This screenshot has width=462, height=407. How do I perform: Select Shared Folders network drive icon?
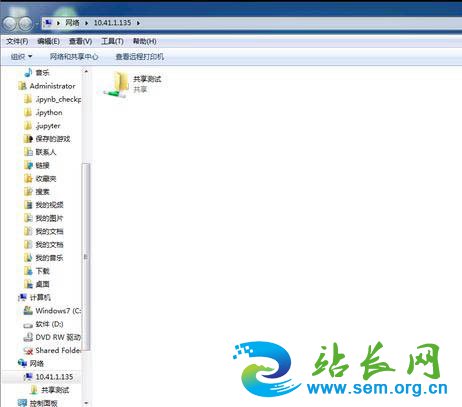[x=28, y=350]
